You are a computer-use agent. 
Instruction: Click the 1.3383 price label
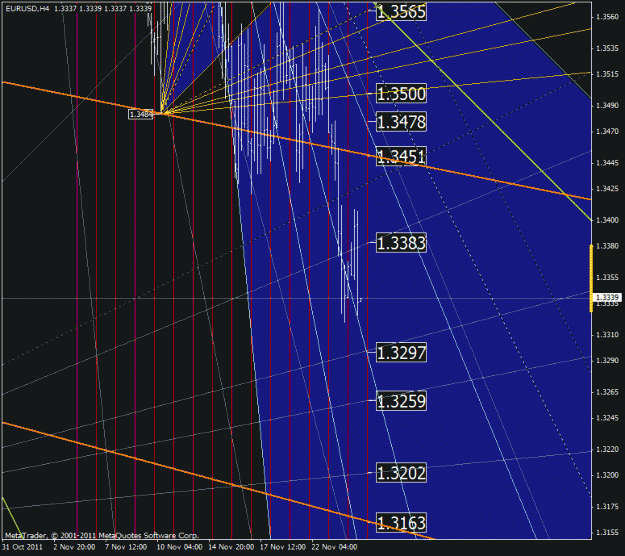click(x=401, y=243)
